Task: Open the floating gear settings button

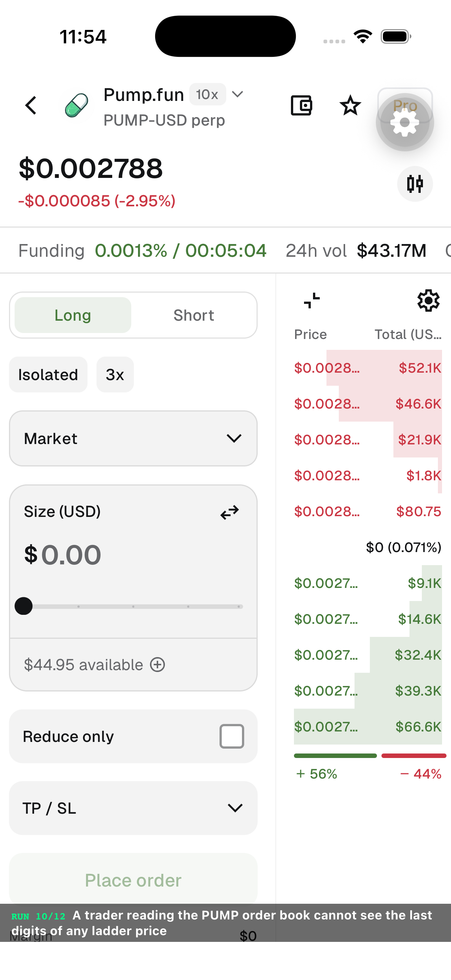Action: point(405,122)
